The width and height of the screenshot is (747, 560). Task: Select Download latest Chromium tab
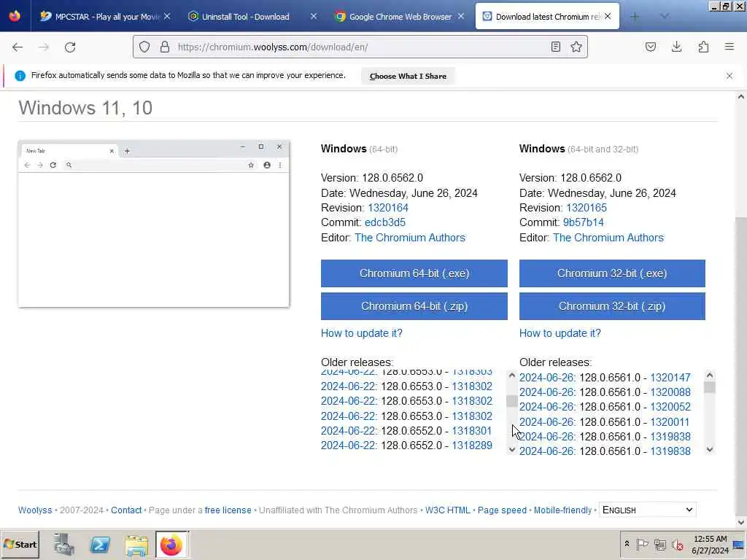click(547, 17)
